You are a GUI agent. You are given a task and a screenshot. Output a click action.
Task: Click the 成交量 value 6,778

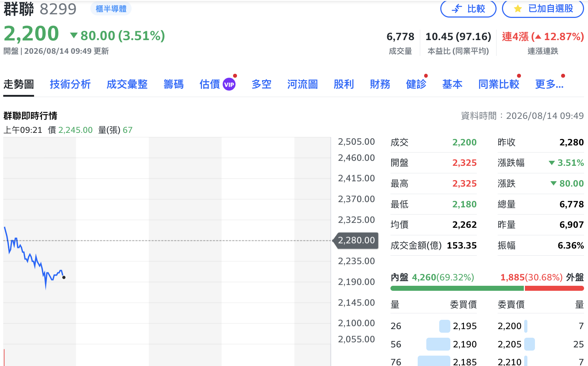pos(400,37)
